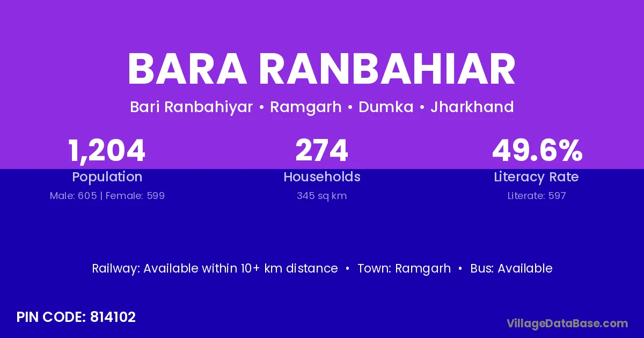This screenshot has height=338, width=644.
Task: Click the 345 sq km area text
Action: 322,196
